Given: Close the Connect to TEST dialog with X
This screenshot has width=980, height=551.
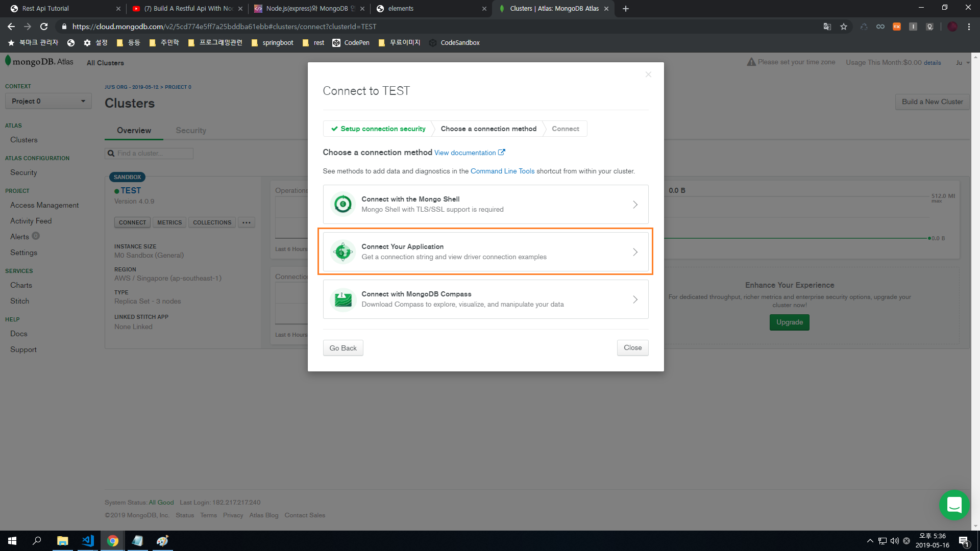Looking at the screenshot, I should point(648,74).
